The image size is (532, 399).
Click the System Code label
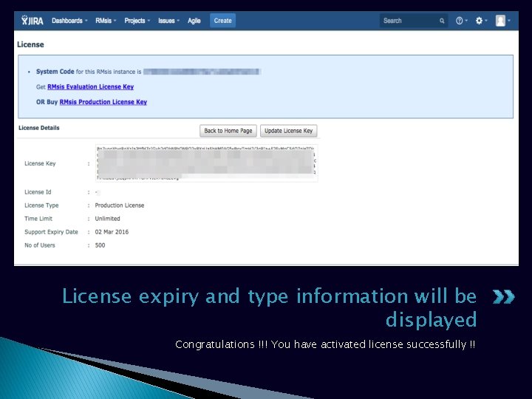[55, 72]
